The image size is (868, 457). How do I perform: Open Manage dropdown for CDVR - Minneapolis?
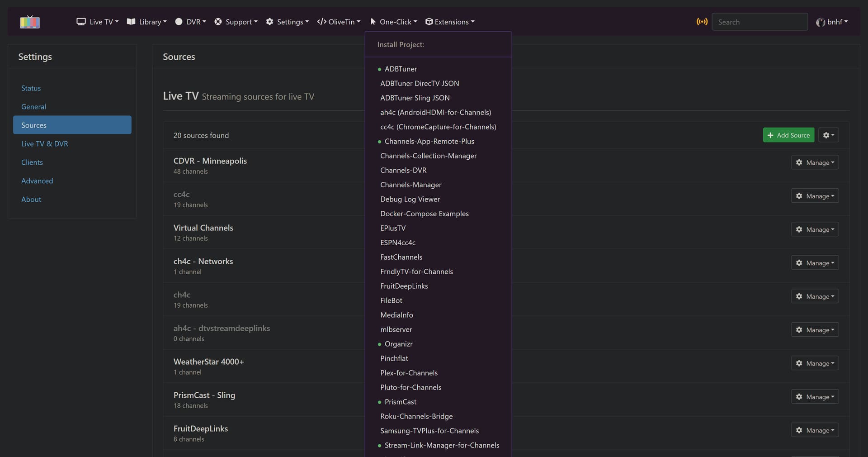(815, 162)
